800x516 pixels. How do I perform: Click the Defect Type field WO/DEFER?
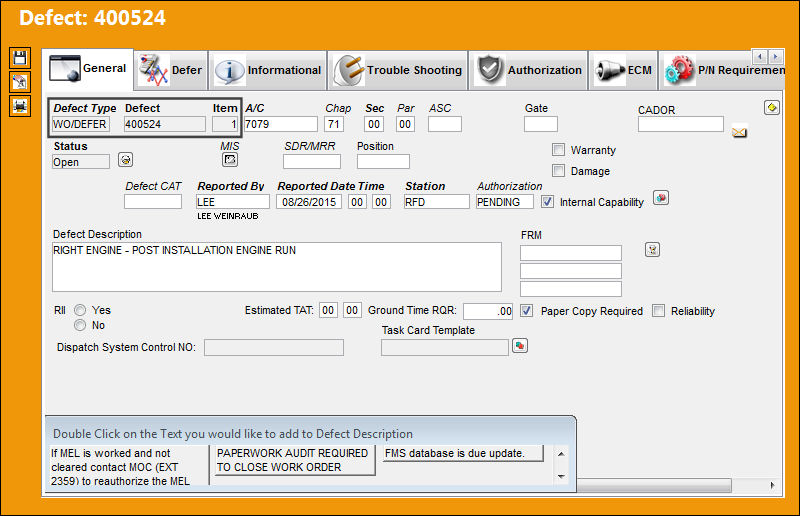(x=81, y=124)
